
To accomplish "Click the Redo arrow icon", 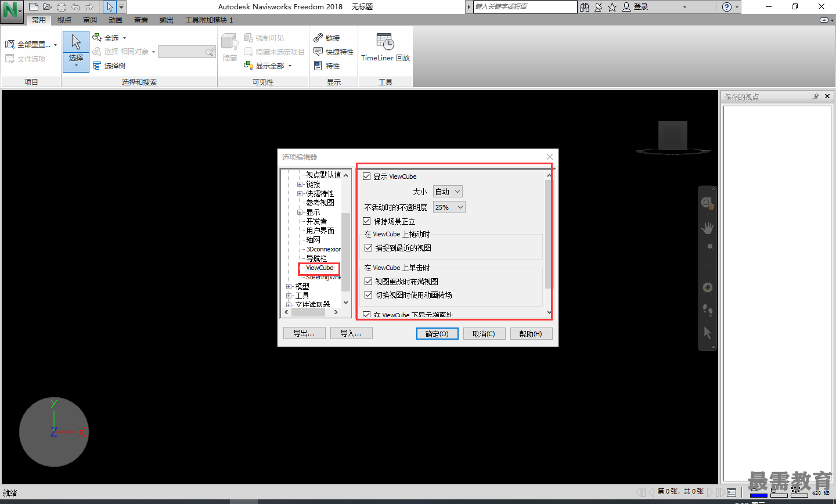I will coord(89,7).
